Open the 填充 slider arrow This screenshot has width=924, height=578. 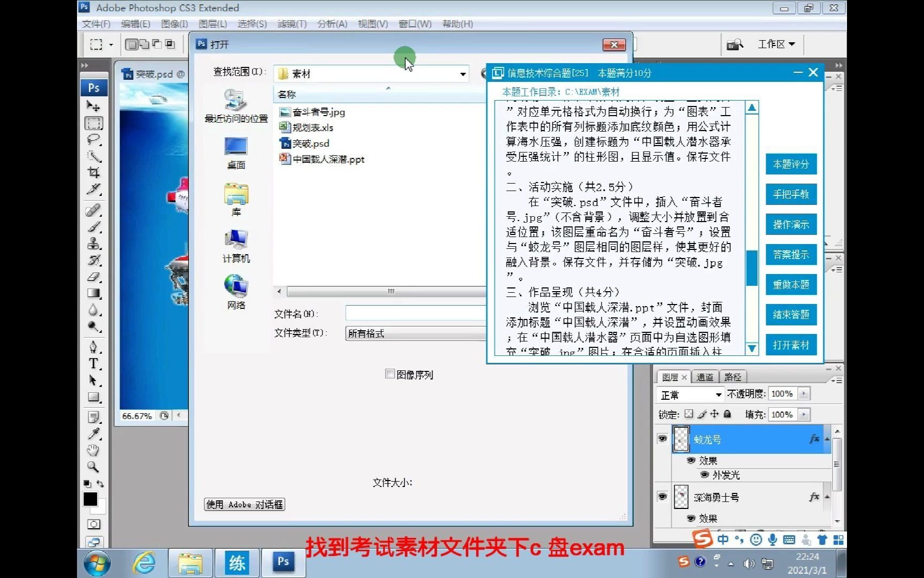pos(804,414)
